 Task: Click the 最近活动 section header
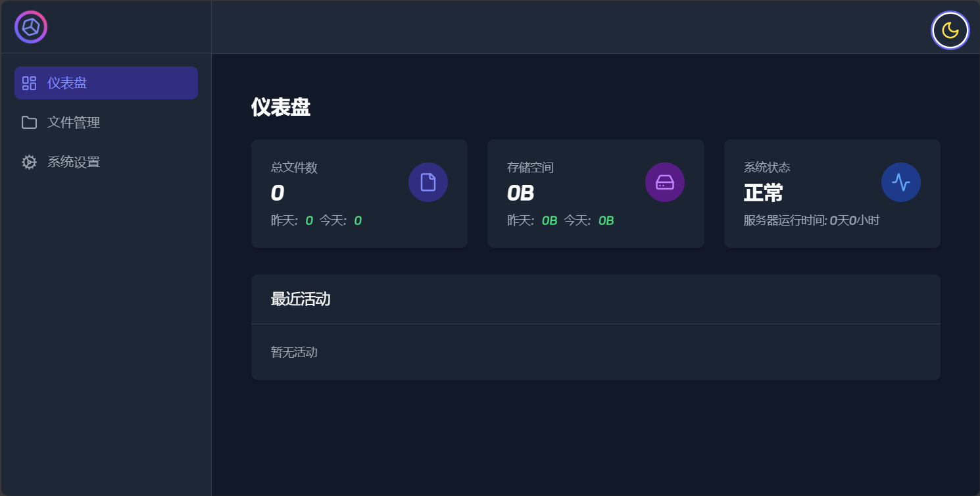[301, 299]
